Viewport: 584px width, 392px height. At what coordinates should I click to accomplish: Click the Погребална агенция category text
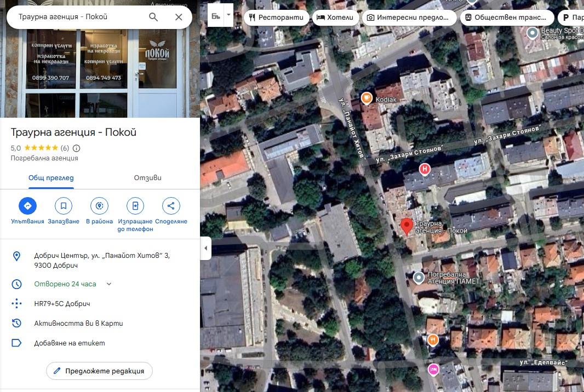click(44, 158)
